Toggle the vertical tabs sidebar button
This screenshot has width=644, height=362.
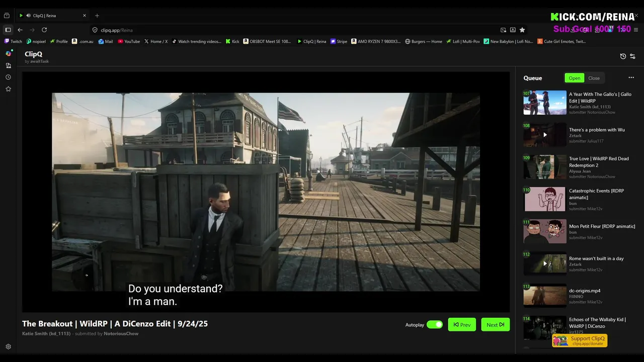(8, 30)
